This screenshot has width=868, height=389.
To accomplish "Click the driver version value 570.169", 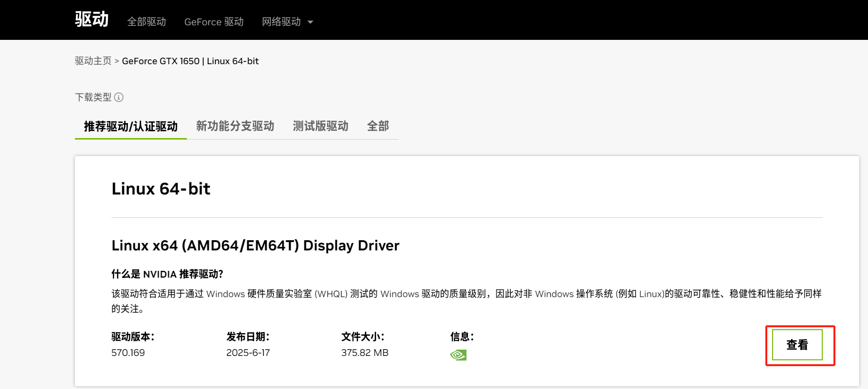I will 128,353.
